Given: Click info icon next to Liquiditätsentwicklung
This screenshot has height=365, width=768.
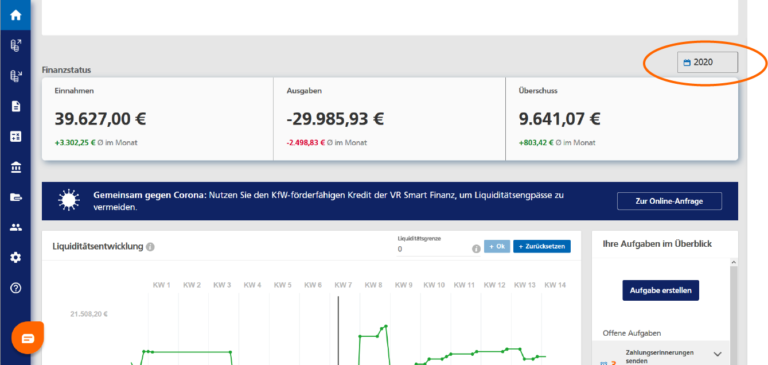Looking at the screenshot, I should click(150, 247).
